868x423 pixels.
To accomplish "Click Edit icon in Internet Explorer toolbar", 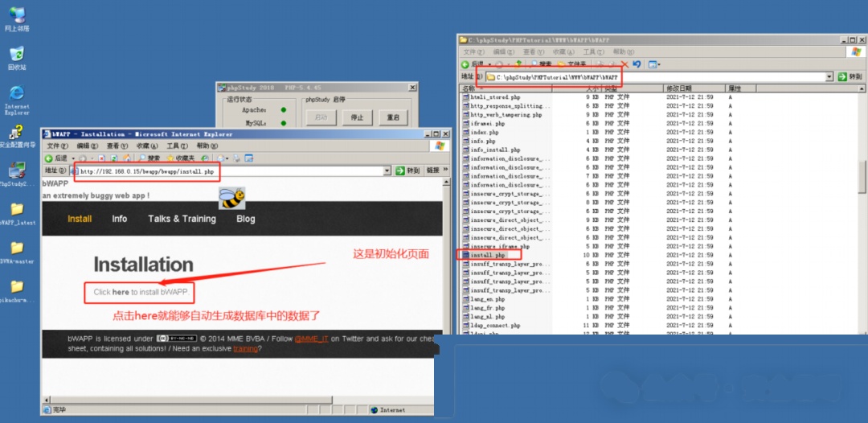I will pyautogui.click(x=248, y=158).
